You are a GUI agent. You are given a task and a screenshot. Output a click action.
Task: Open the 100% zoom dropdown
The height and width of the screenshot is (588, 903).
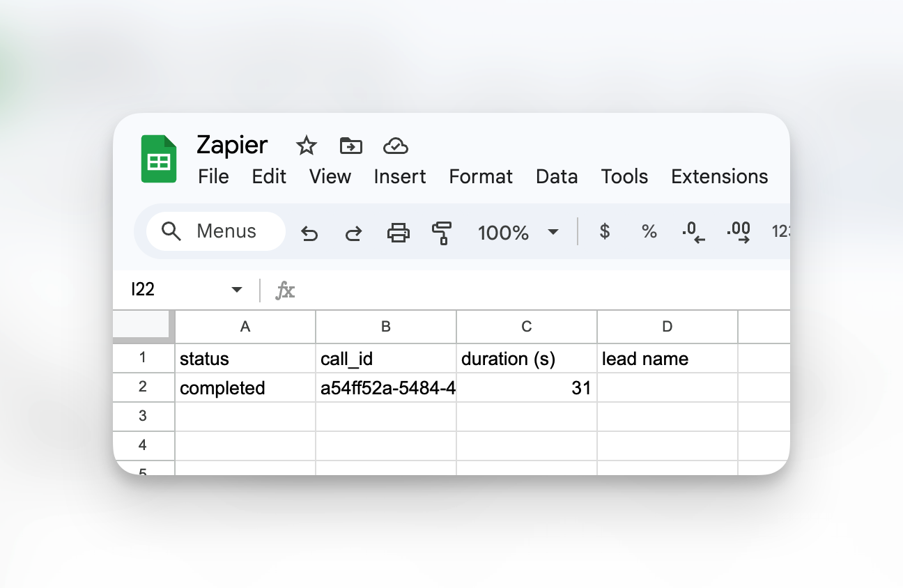tap(518, 232)
